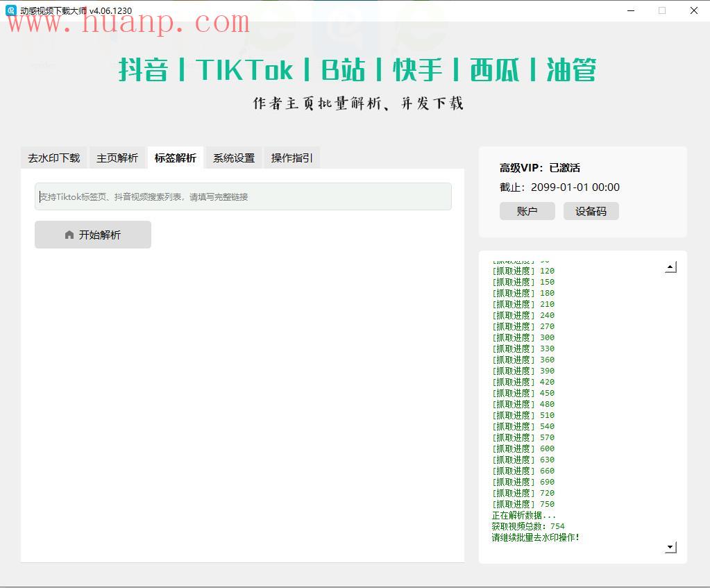The image size is (710, 588).
Task: Go to the 系统设置 tab
Action: [x=234, y=158]
